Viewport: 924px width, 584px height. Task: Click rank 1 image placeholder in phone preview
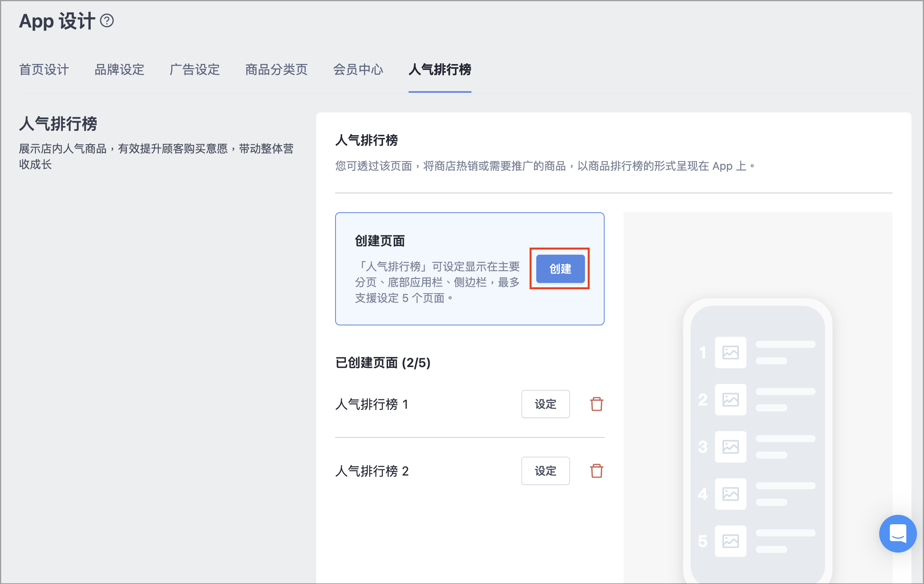tap(730, 353)
